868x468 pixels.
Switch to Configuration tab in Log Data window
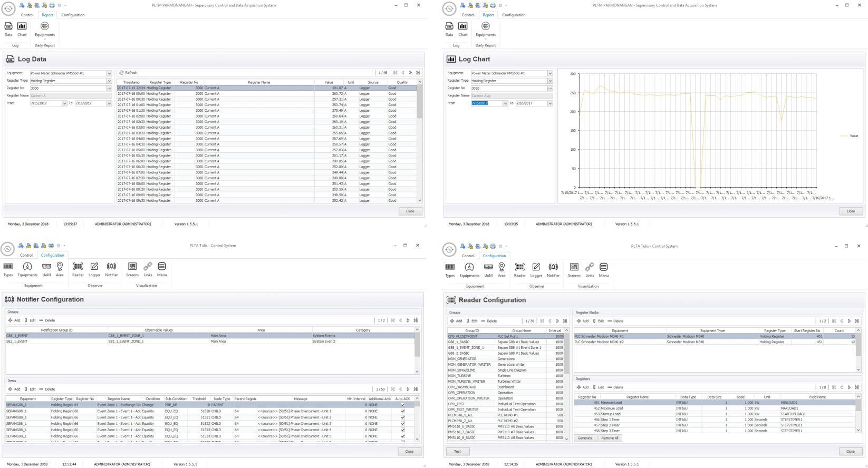[x=73, y=15]
